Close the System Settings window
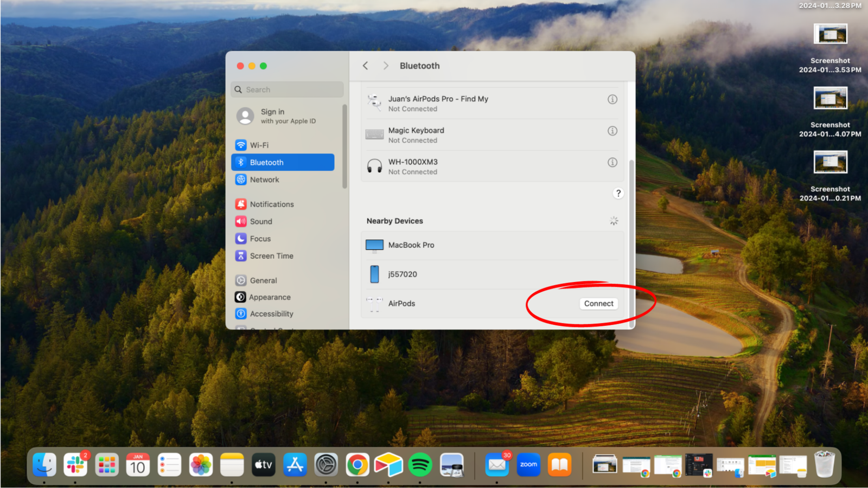868x488 pixels. pyautogui.click(x=240, y=66)
